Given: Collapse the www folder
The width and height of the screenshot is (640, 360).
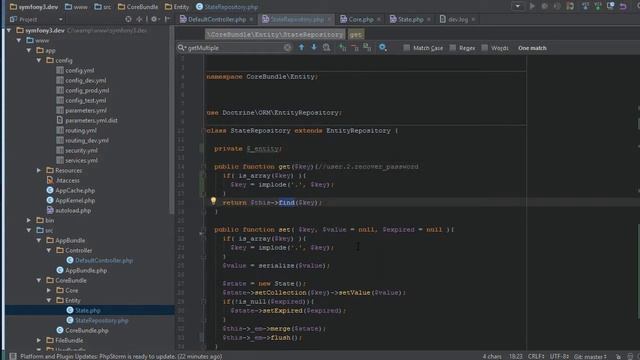Looking at the screenshot, I should tap(19, 40).
